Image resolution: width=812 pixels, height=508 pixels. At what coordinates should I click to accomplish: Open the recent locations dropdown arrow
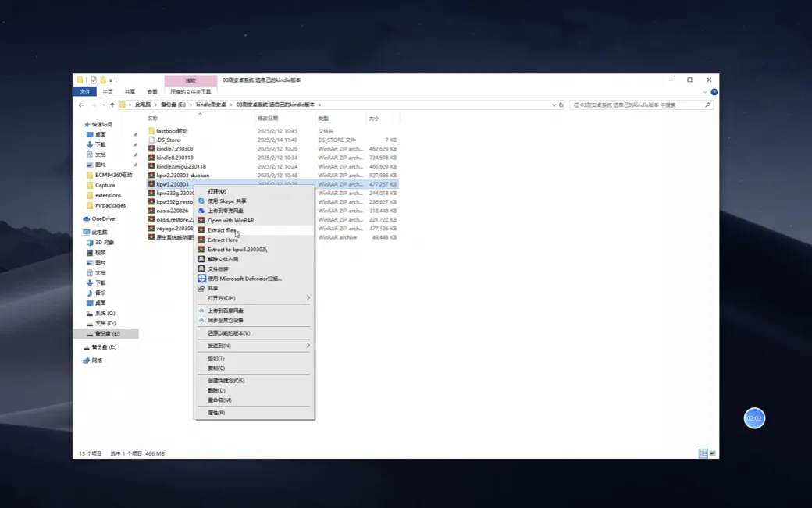(103, 105)
